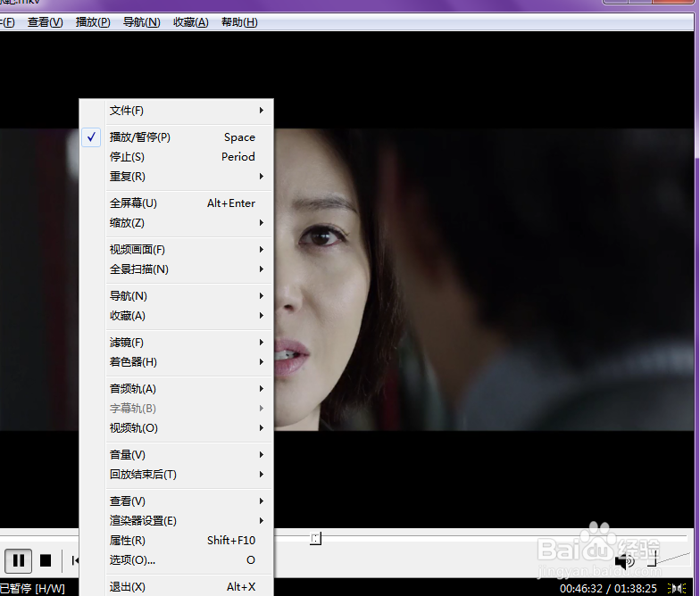Open 全景扫描(N) submenu
The image size is (700, 596).
[x=177, y=269]
